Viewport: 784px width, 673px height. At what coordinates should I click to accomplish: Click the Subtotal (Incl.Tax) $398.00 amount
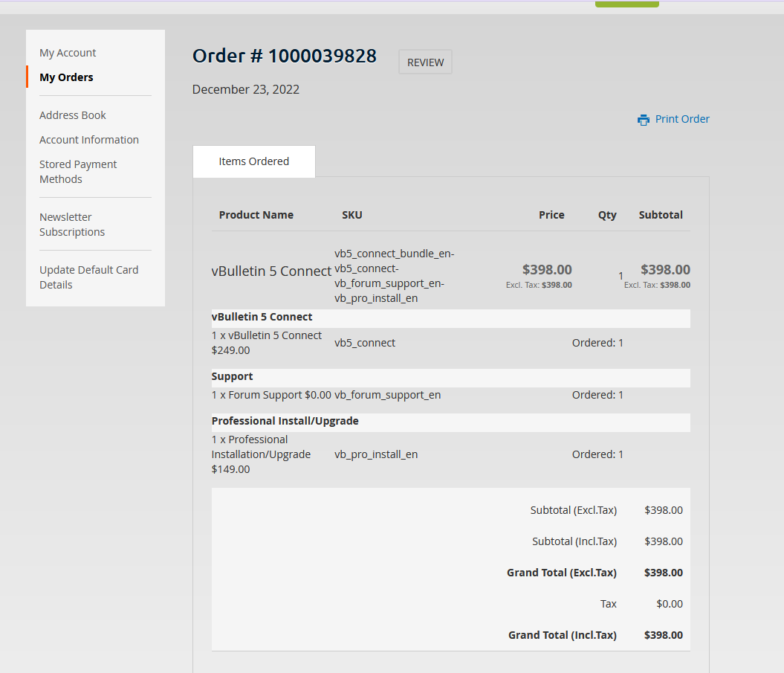coord(664,541)
